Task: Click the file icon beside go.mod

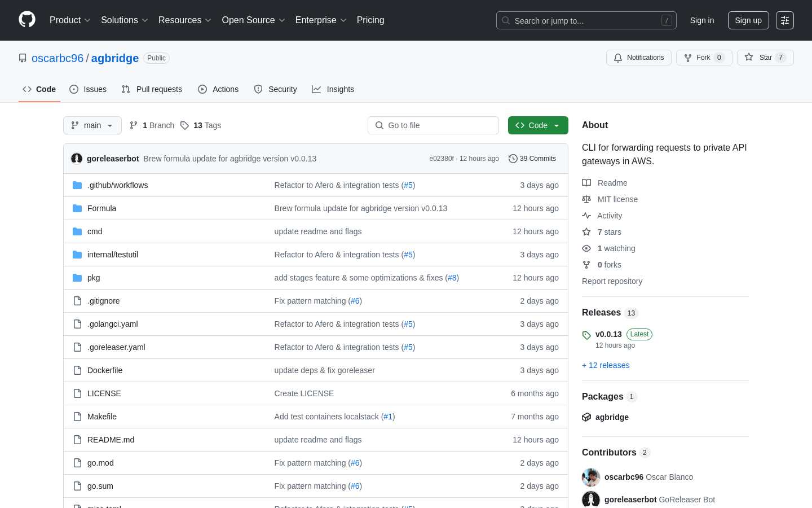Action: coord(77,463)
